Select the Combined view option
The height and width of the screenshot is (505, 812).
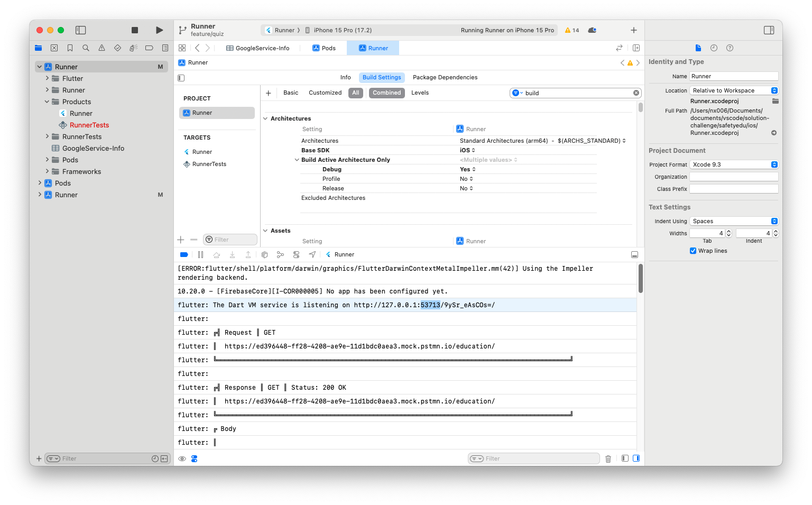click(386, 93)
